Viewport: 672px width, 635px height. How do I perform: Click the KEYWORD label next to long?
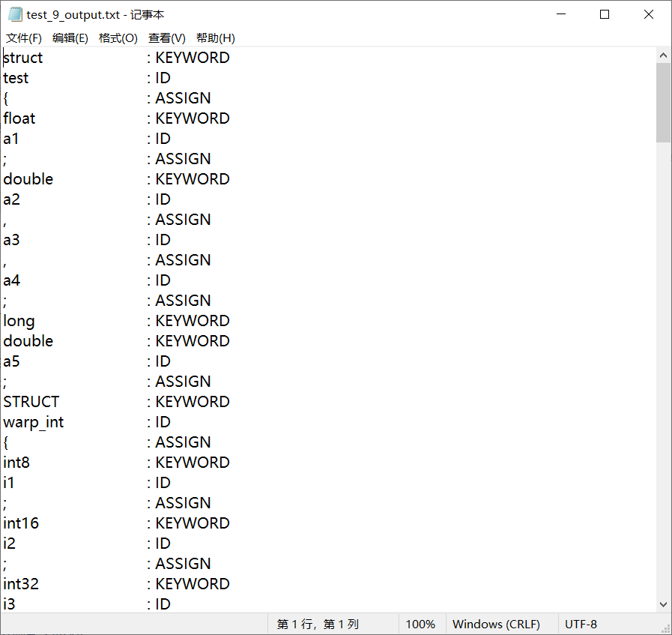click(193, 321)
